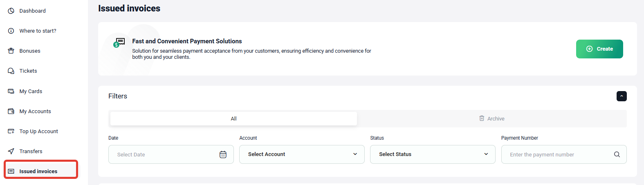Focus the payment number input field
644x185 pixels.
click(x=559, y=154)
